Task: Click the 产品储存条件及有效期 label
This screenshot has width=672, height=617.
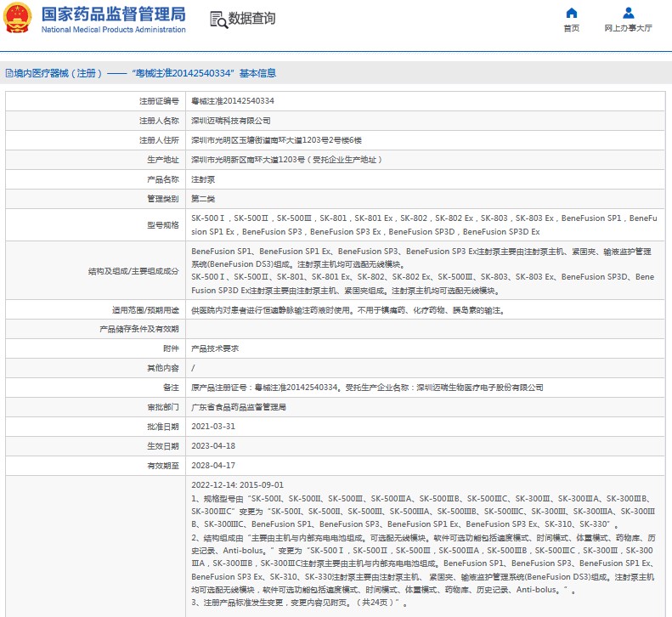Action: coord(139,329)
